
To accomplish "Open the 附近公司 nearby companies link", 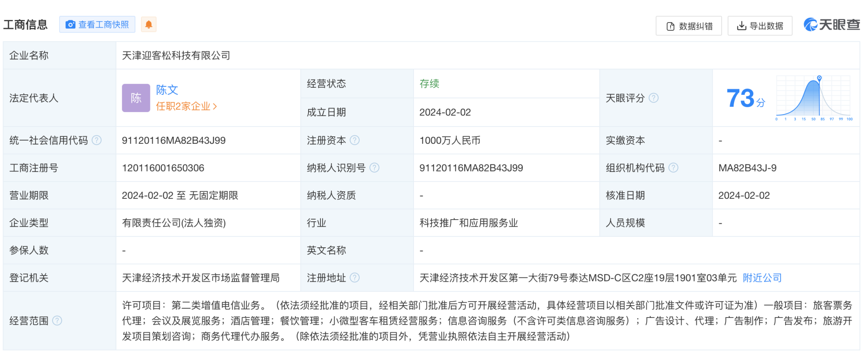I will point(762,278).
